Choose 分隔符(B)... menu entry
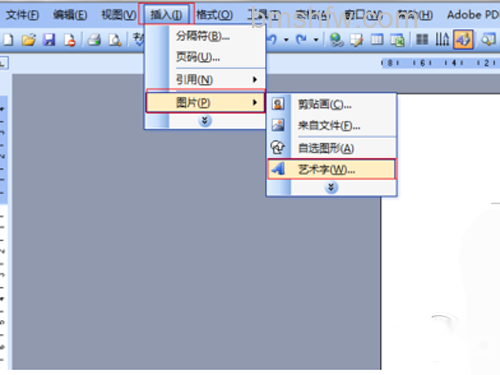 [205, 36]
